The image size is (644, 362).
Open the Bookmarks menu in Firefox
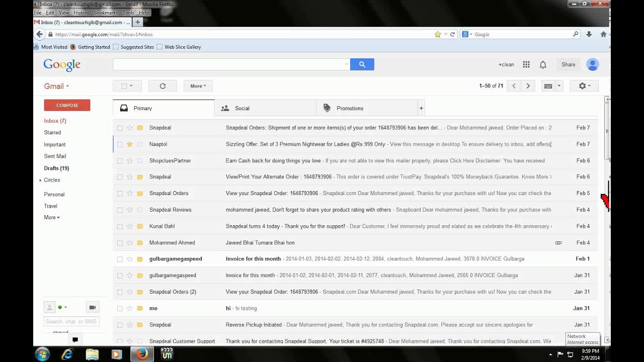point(105,13)
